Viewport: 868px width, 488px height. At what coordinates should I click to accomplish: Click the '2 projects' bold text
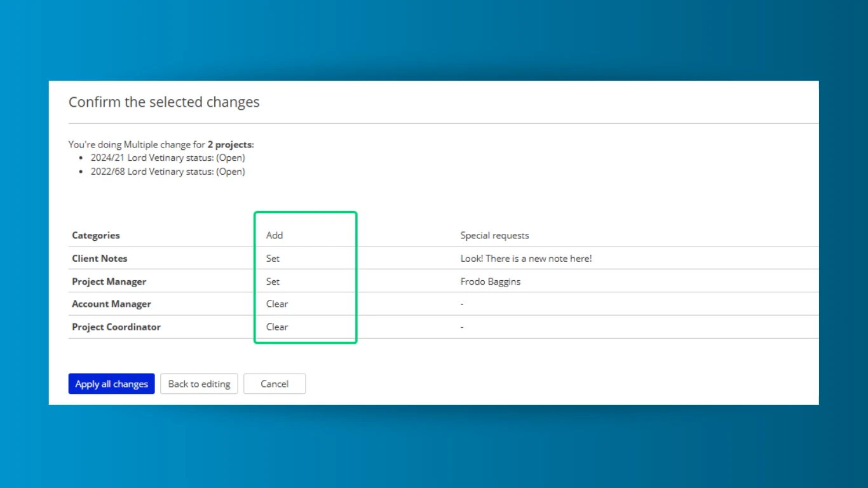[x=229, y=145]
